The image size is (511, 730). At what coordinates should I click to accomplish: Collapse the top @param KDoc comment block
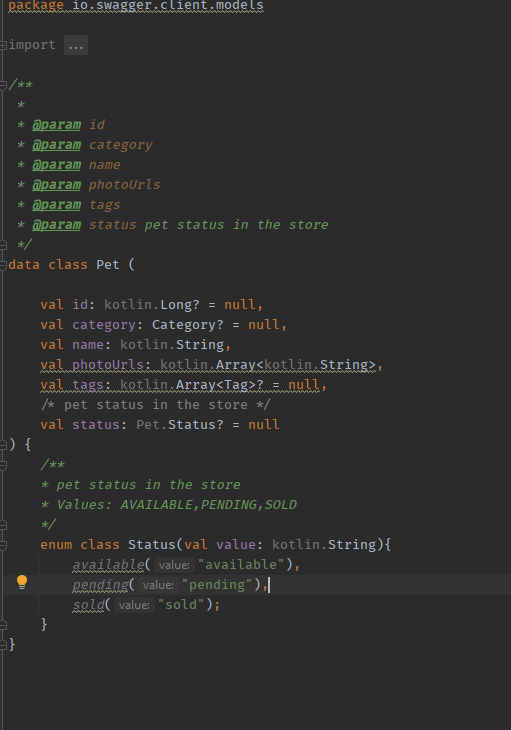[3, 85]
